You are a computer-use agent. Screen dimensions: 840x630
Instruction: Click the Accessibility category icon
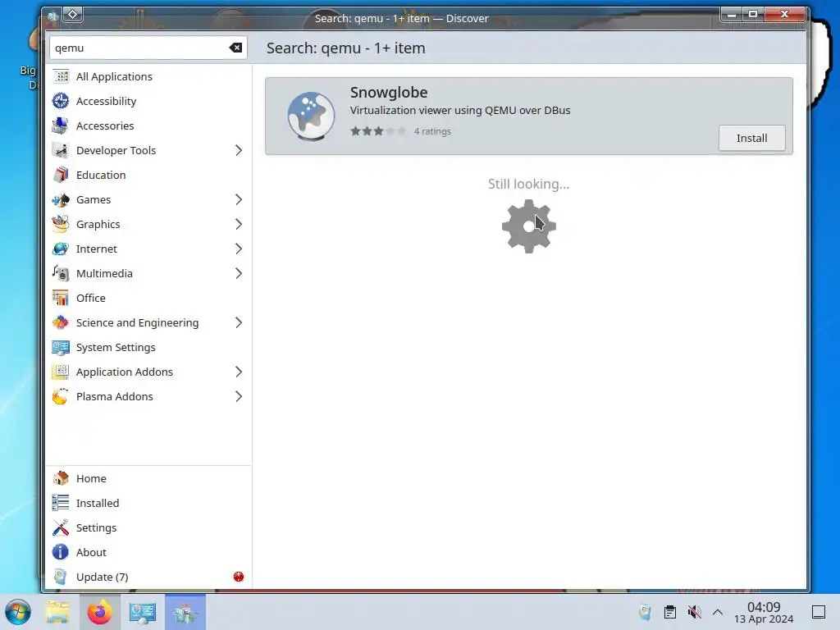pos(61,101)
